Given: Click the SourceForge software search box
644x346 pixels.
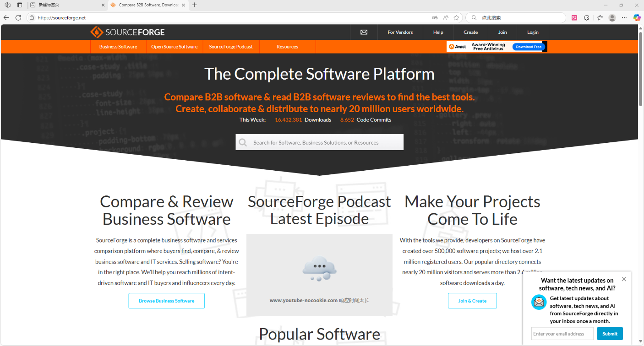Looking at the screenshot, I should pyautogui.click(x=325, y=142).
